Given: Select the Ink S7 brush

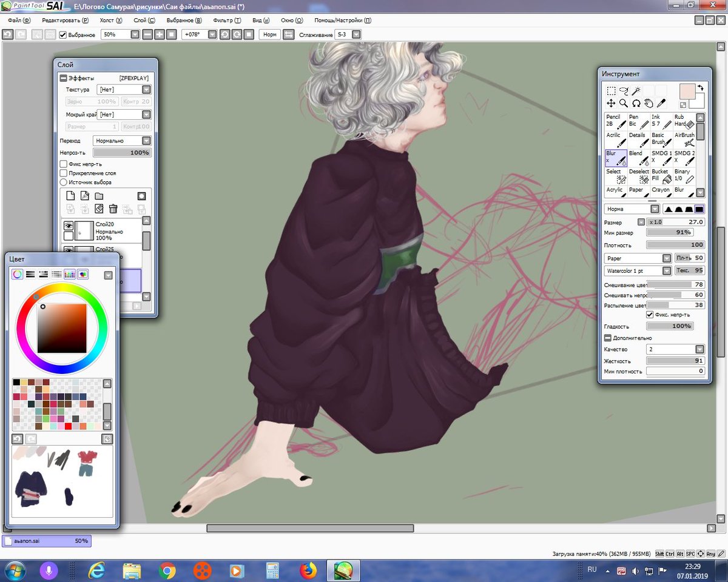Looking at the screenshot, I should [x=662, y=121].
